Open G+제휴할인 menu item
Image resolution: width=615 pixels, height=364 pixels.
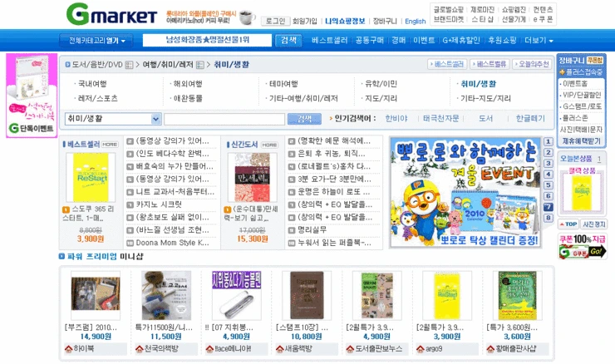461,40
